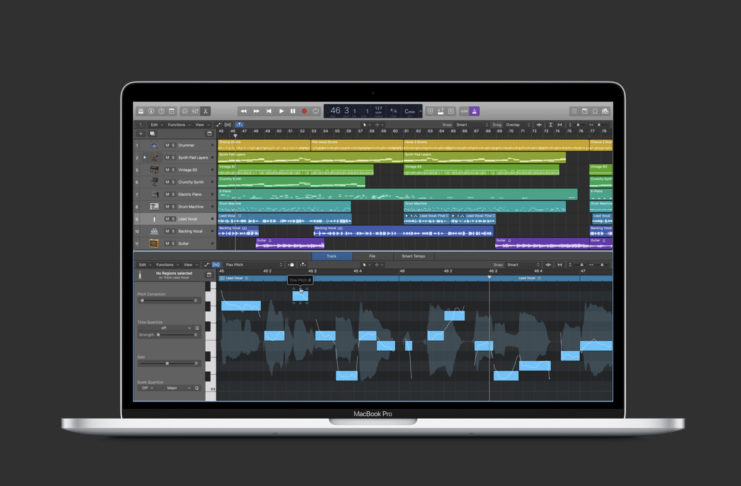Open the Time Quantize value dropdown
Screen dimensions: 741x486
(166, 328)
